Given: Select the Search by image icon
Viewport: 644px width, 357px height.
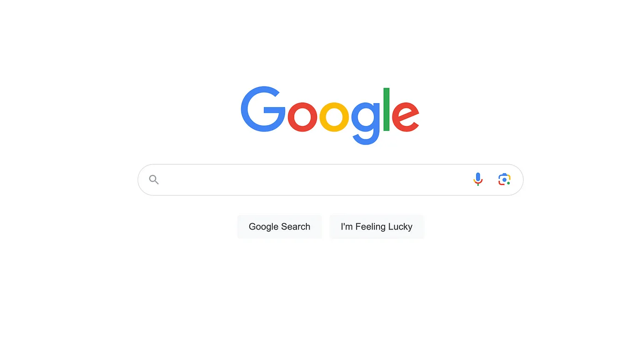Looking at the screenshot, I should [x=505, y=179].
